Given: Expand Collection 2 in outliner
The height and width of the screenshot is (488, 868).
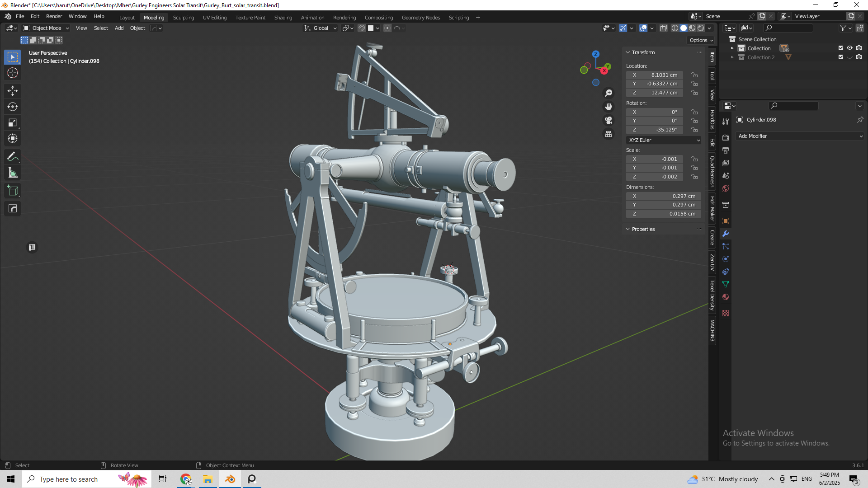Looking at the screenshot, I should click(x=732, y=57).
